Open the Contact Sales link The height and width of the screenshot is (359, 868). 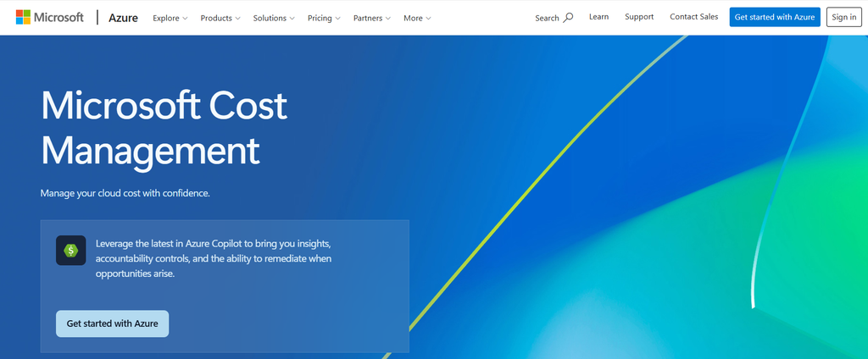tap(693, 17)
